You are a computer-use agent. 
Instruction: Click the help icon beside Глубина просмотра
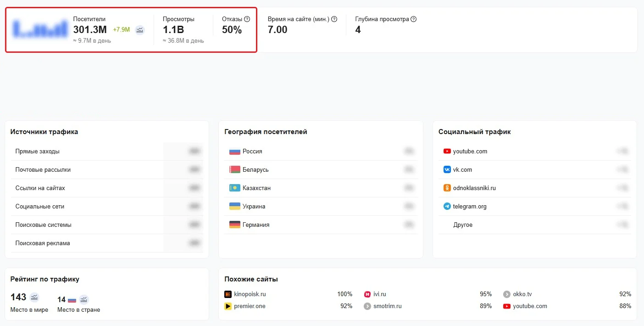414,19
